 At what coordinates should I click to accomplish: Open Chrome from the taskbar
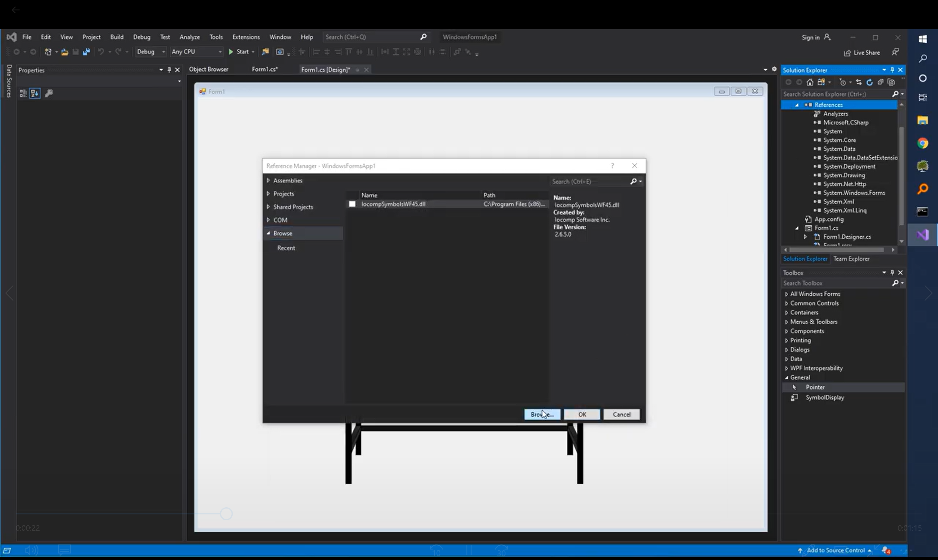click(x=922, y=143)
